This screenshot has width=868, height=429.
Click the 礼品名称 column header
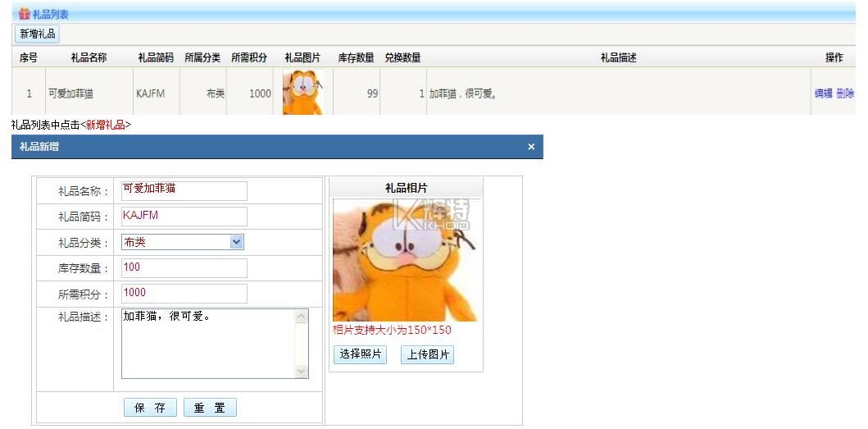(x=89, y=57)
